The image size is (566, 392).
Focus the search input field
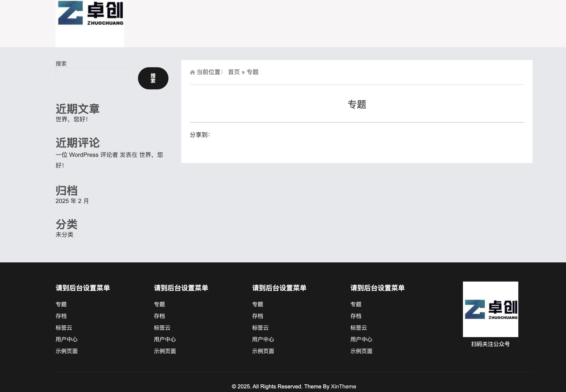(x=95, y=76)
